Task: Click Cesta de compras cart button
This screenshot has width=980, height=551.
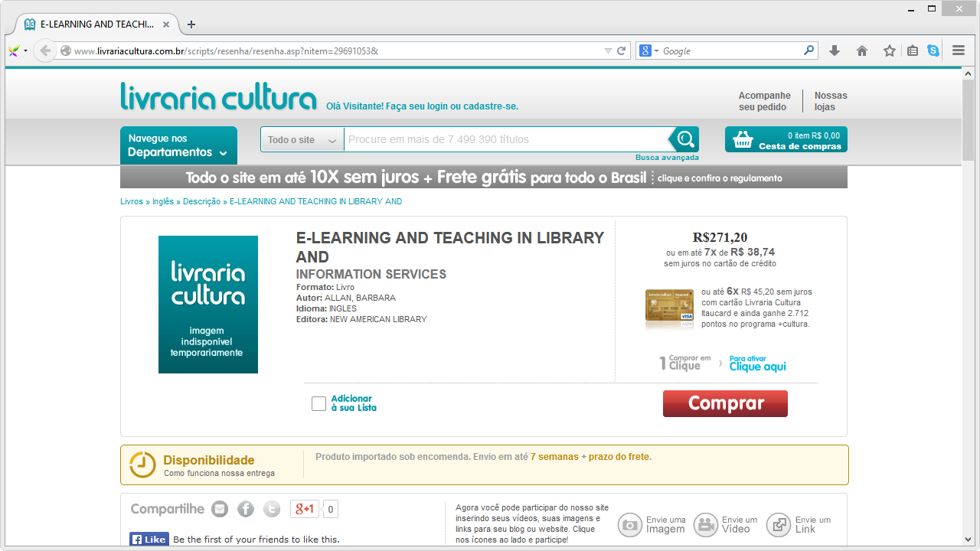Action: pos(786,139)
